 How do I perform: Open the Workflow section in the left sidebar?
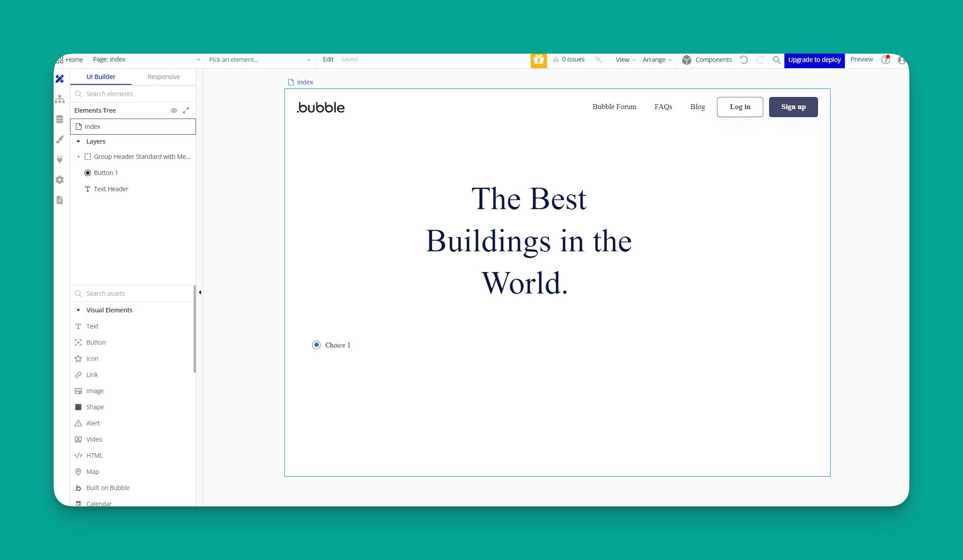click(x=60, y=98)
